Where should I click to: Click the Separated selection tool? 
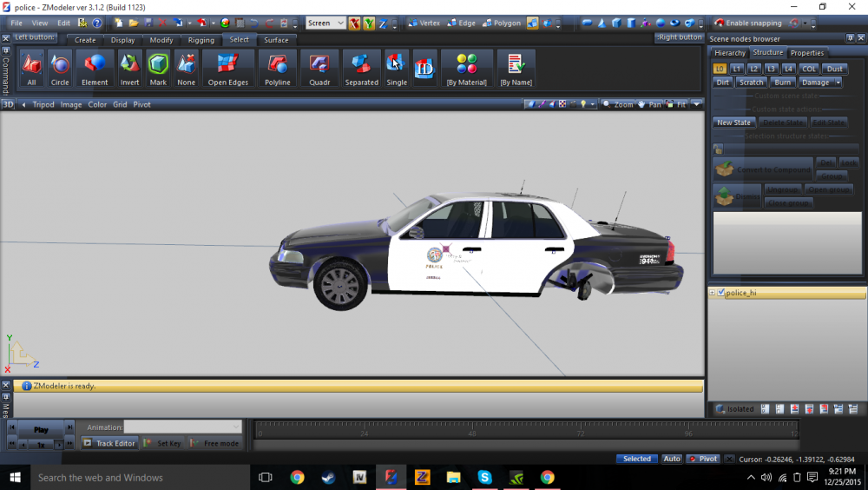pyautogui.click(x=361, y=68)
